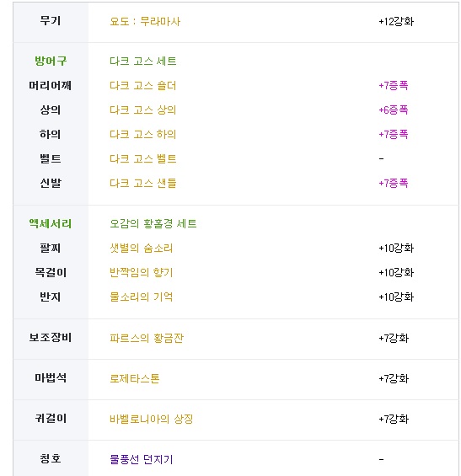Select 다크 고스 상의 item link
461x476 pixels.
[142, 110]
